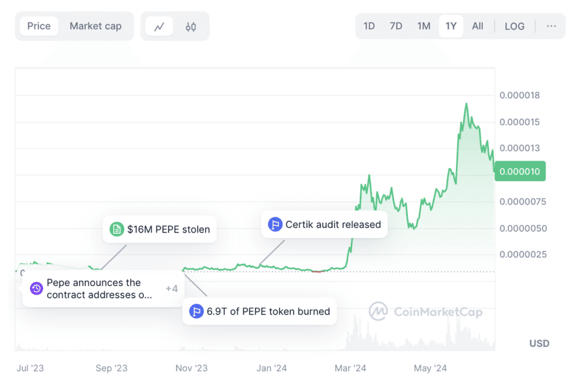588x386 pixels.
Task: Open the "6.9T of PEPE token burned" card
Action: click(x=259, y=312)
